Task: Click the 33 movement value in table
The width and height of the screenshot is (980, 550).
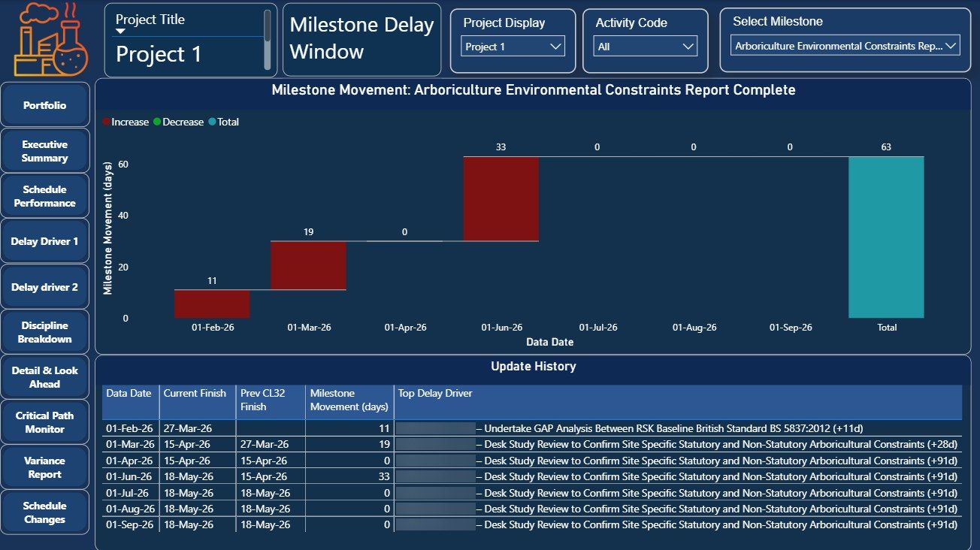Action: coord(385,476)
